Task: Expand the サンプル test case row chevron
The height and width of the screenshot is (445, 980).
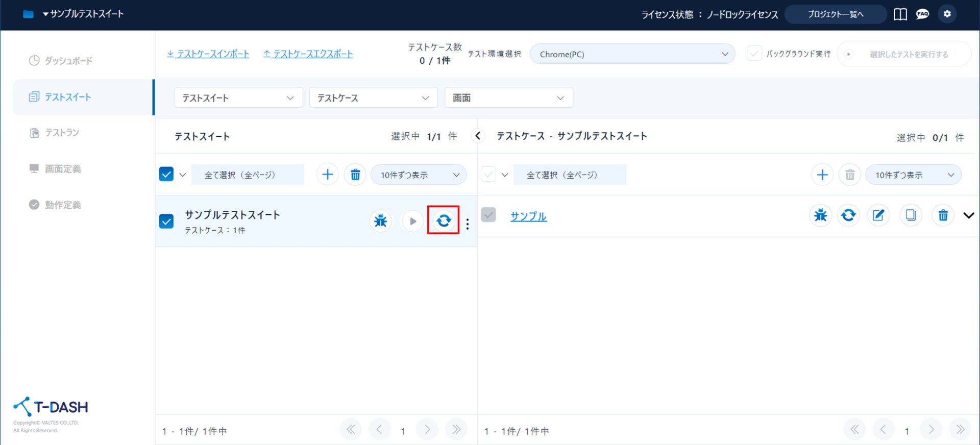Action: pyautogui.click(x=968, y=215)
